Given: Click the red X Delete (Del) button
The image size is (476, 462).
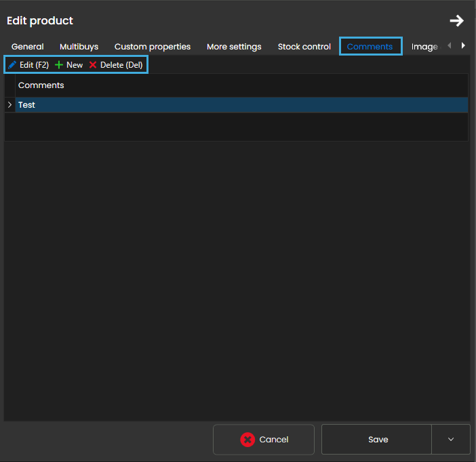Looking at the screenshot, I should click(116, 65).
